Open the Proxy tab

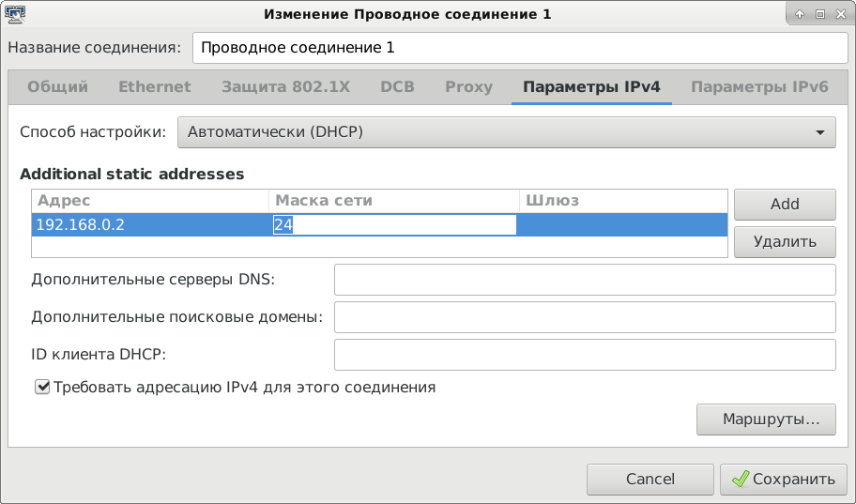pyautogui.click(x=468, y=87)
